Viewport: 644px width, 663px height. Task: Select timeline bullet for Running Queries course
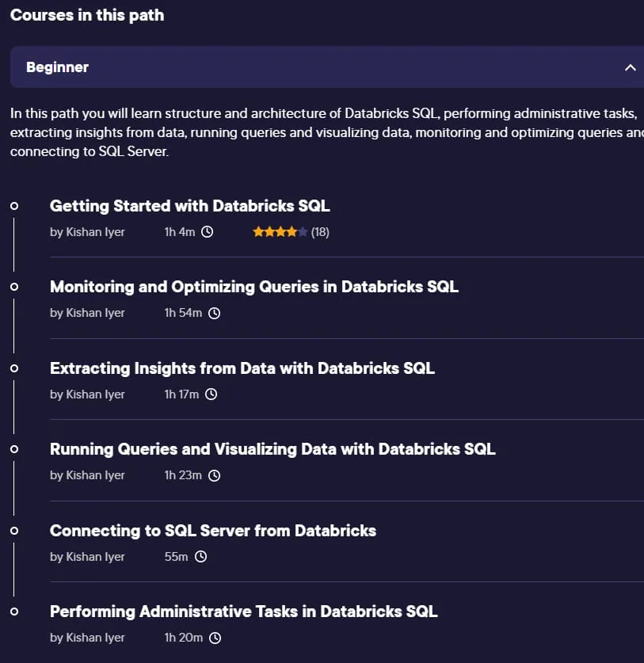click(x=14, y=449)
